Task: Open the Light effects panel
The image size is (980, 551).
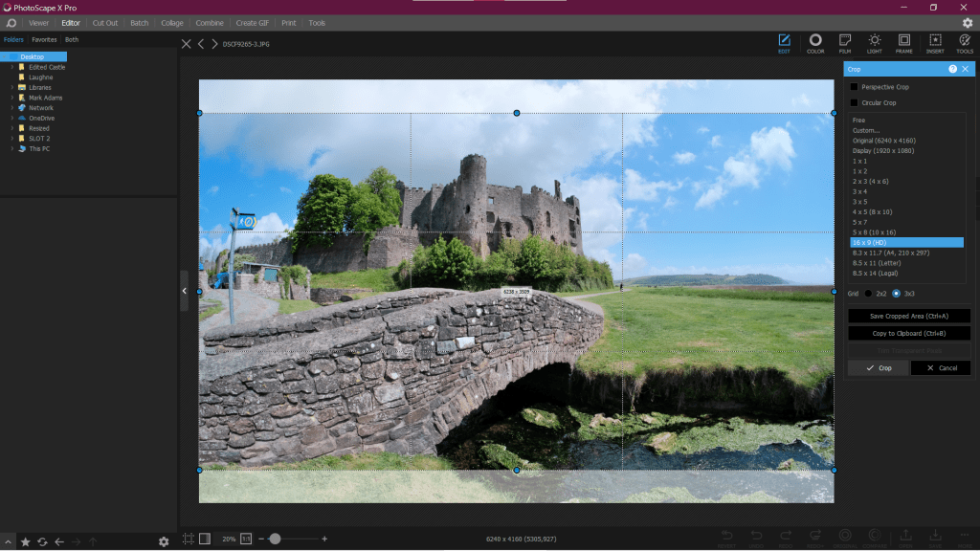Action: click(875, 41)
